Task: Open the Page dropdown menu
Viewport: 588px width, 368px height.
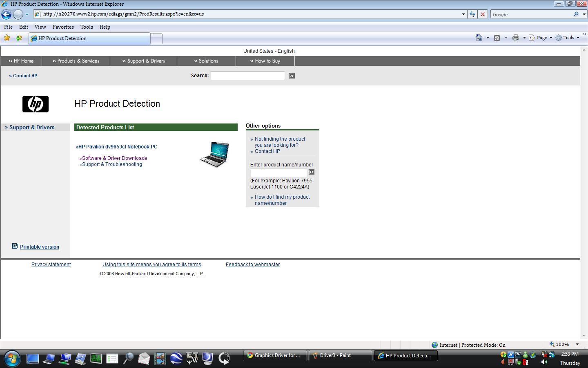Action: point(541,38)
